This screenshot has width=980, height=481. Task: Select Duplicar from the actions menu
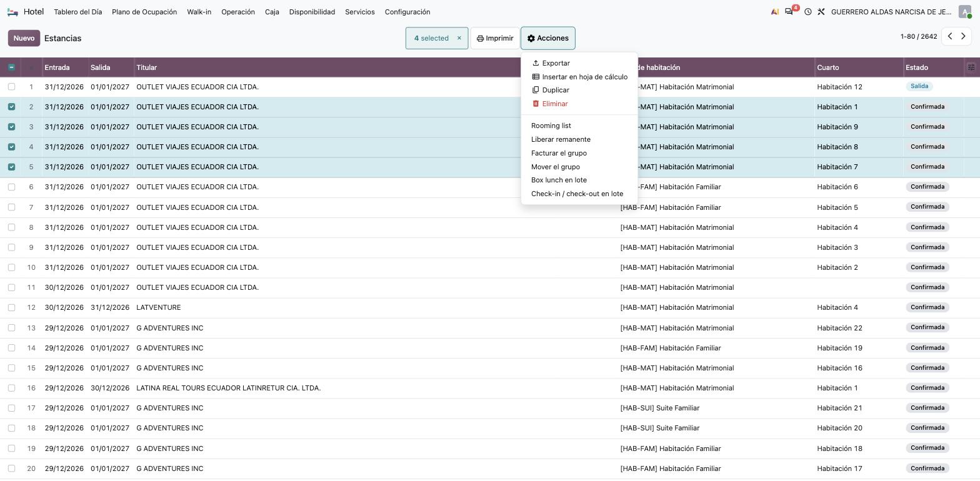click(x=550, y=90)
